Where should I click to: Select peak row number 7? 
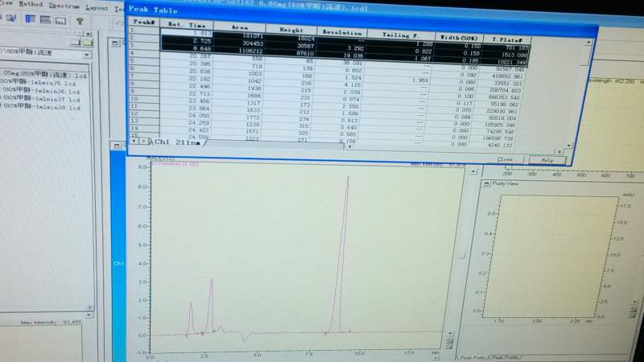[x=144, y=76]
